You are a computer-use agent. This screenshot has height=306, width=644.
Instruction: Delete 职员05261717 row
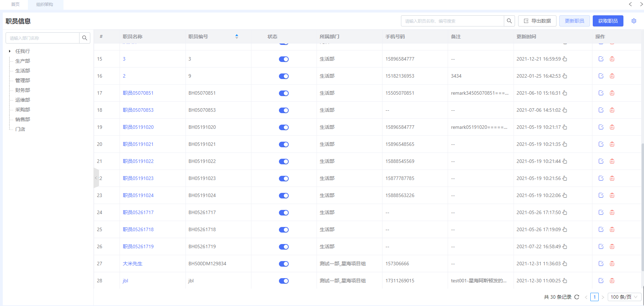612,212
